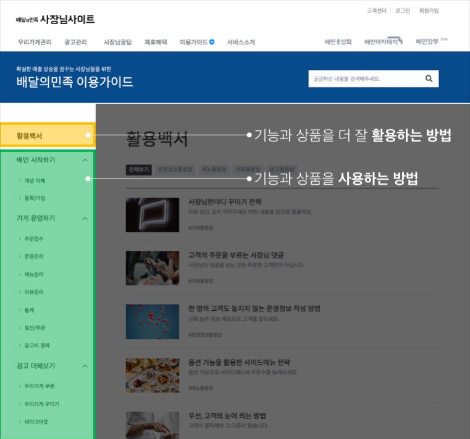Click 배민 시작하기 section heading
The image size is (470, 439).
coord(36,160)
